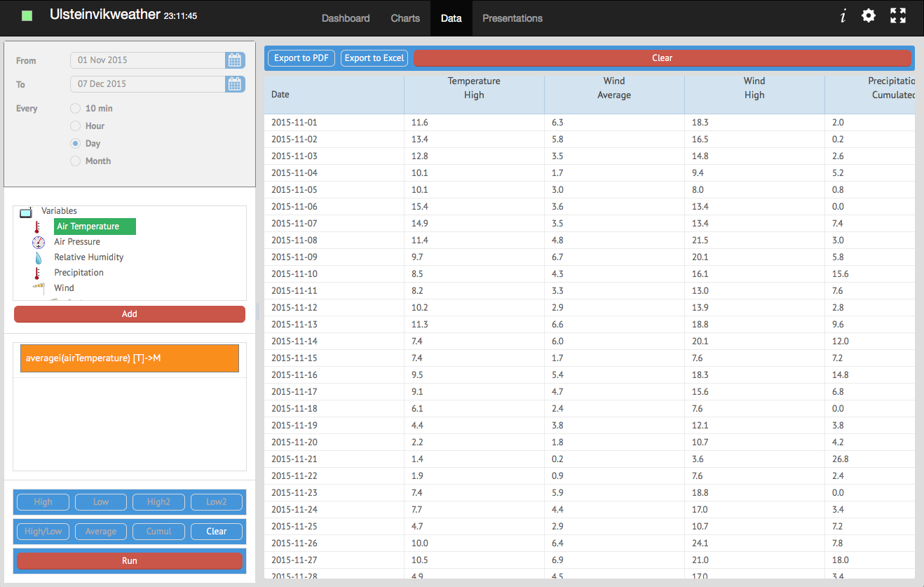
Task: Click the Low function button
Action: (101, 502)
